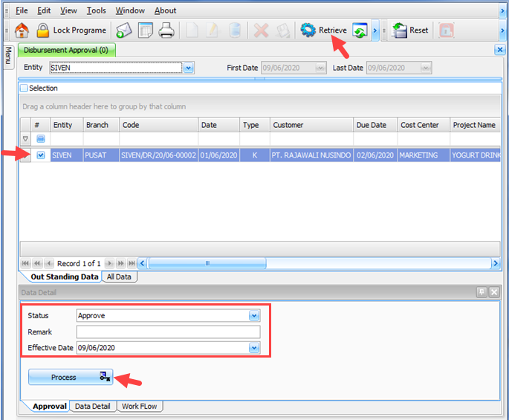Screen dimensions: 509x420
Task: Click the Process button
Action: [71, 377]
